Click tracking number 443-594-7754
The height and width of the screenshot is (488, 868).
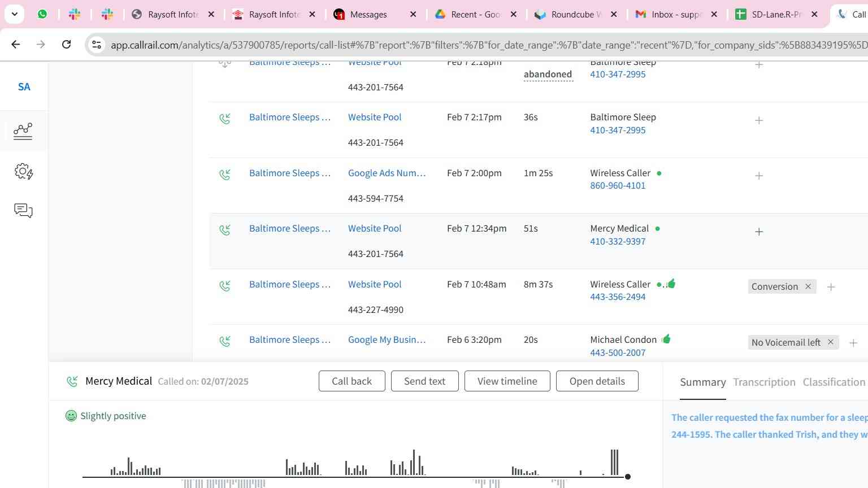pyautogui.click(x=376, y=199)
